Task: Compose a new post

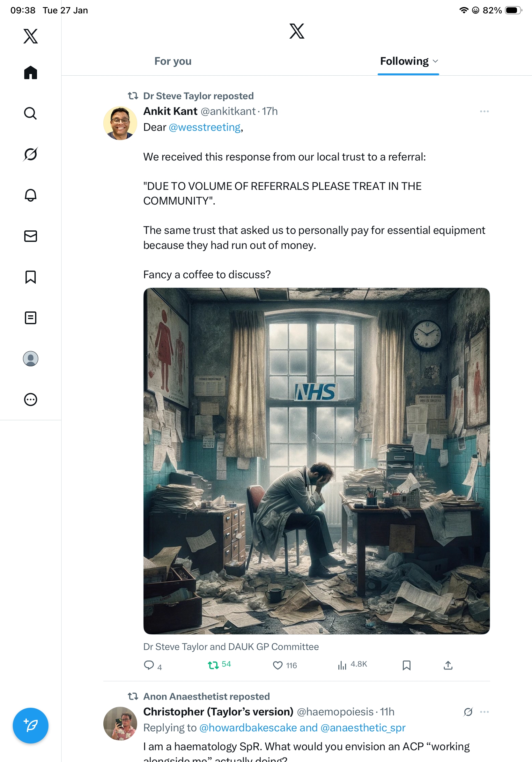Action: coord(31,726)
